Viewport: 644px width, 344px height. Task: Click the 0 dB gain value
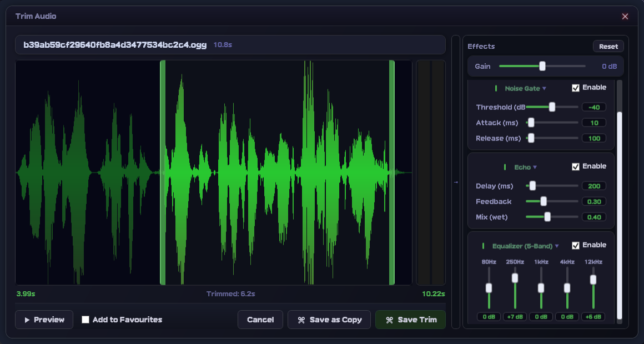pos(609,67)
